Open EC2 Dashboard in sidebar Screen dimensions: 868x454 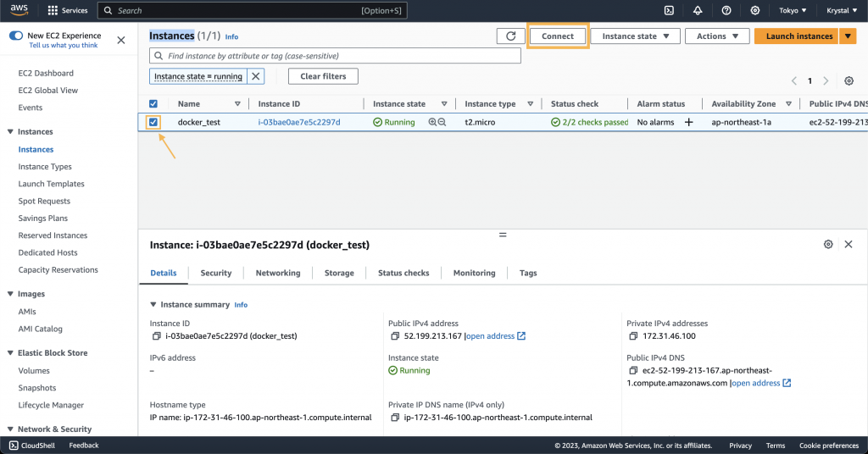46,73
